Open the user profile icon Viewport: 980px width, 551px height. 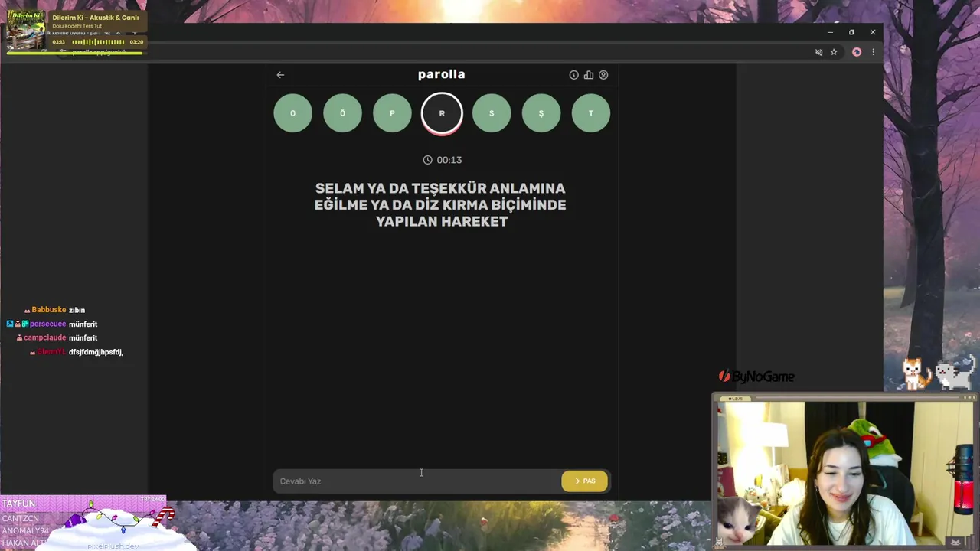coord(603,75)
